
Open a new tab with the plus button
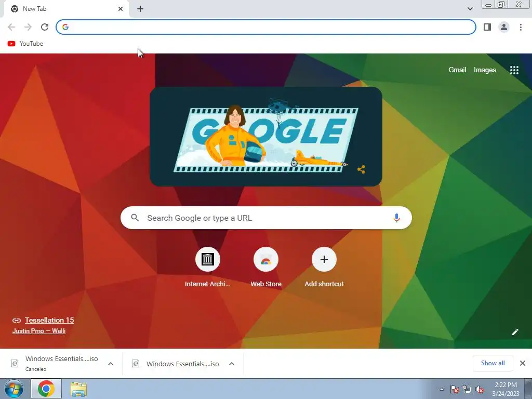coord(140,9)
